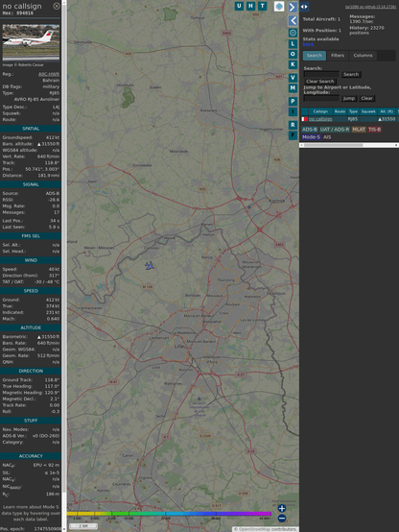Image resolution: width=399 pixels, height=532 pixels.
Task: Select the 'no callsign' table row link
Action: coord(320,119)
